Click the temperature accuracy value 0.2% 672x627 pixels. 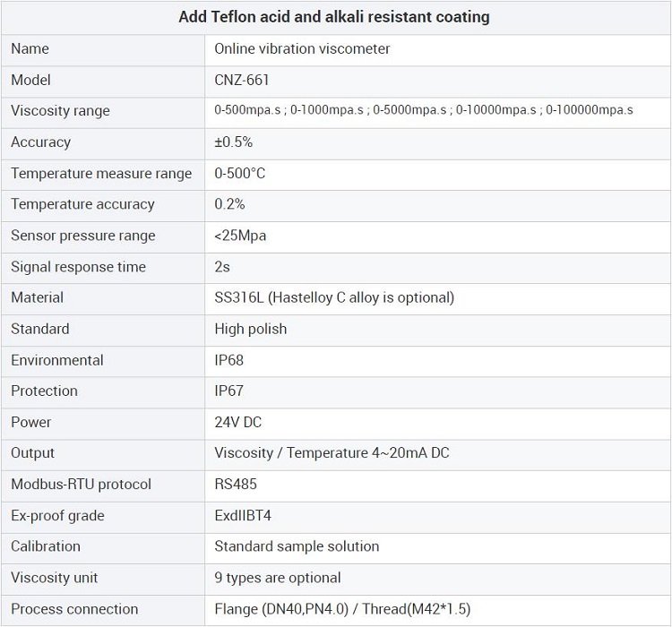click(x=229, y=204)
